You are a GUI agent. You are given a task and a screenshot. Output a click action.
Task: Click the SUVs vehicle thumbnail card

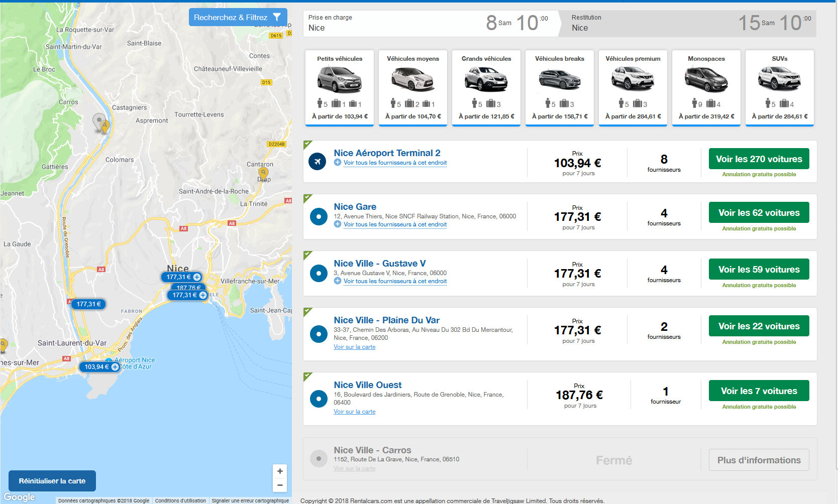[x=780, y=87]
